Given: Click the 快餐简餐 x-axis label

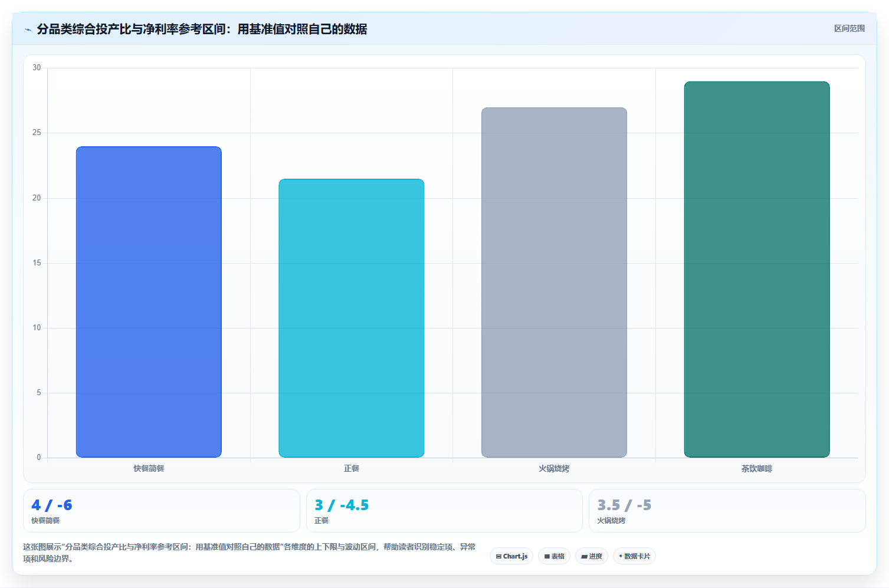Looking at the screenshot, I should coord(149,468).
